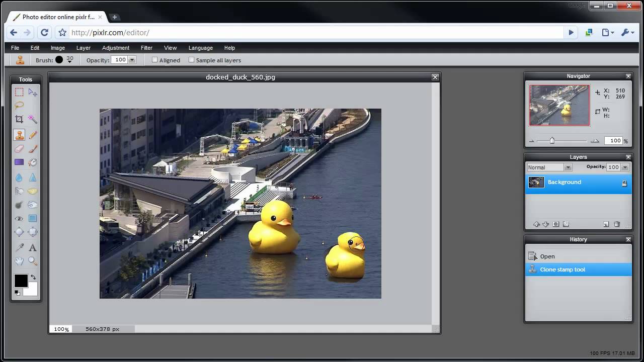
Task: Open the File menu
Action: (x=15, y=48)
